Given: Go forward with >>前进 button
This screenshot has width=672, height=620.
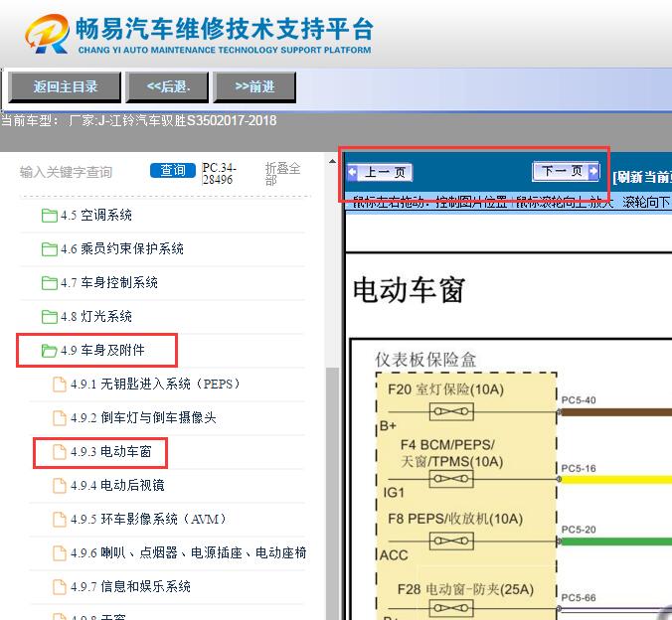Looking at the screenshot, I should 254,87.
